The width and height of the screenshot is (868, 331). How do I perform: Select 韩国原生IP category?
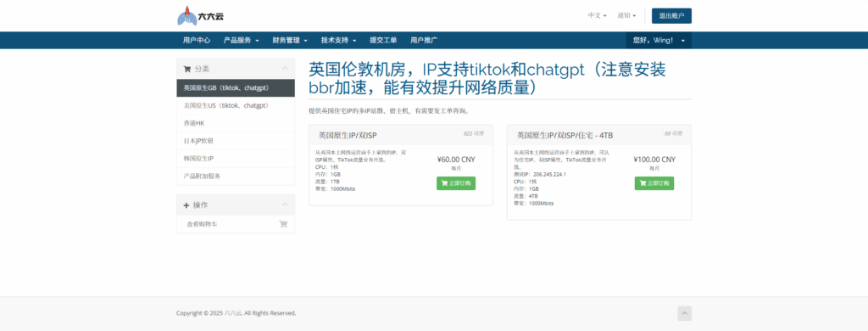236,159
